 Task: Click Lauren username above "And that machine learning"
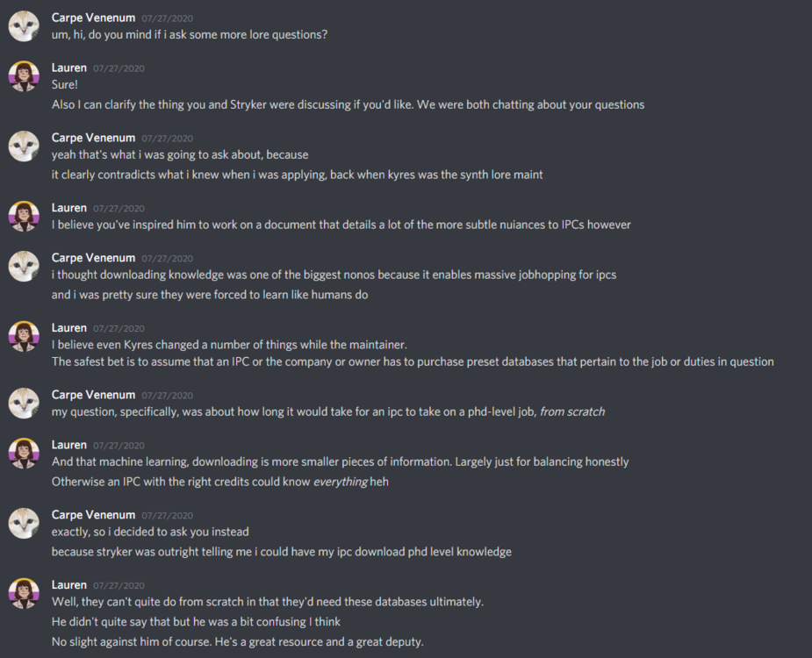(x=69, y=445)
